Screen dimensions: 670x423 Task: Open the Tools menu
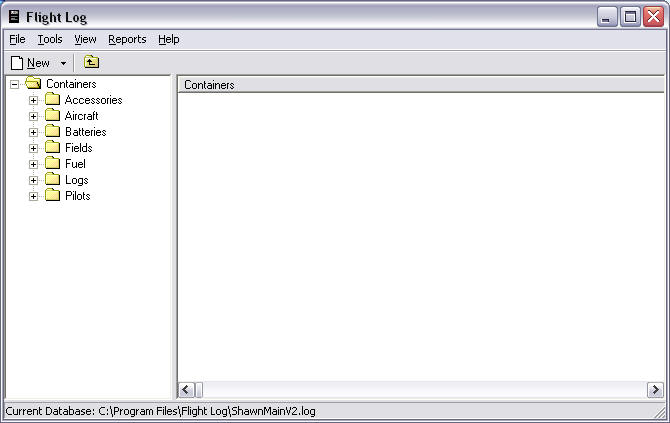[x=50, y=39]
